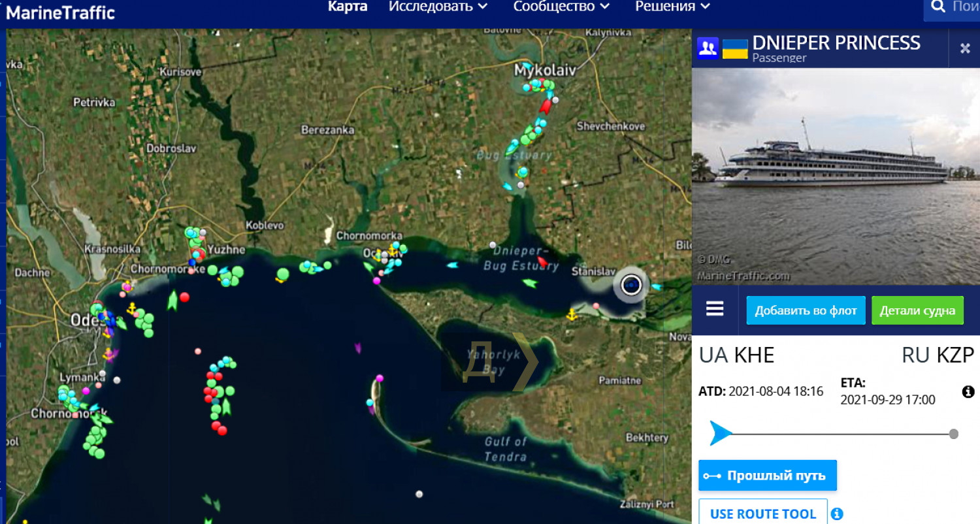Click the USE ROUTE TOOL button
980x524 pixels.
(762, 514)
